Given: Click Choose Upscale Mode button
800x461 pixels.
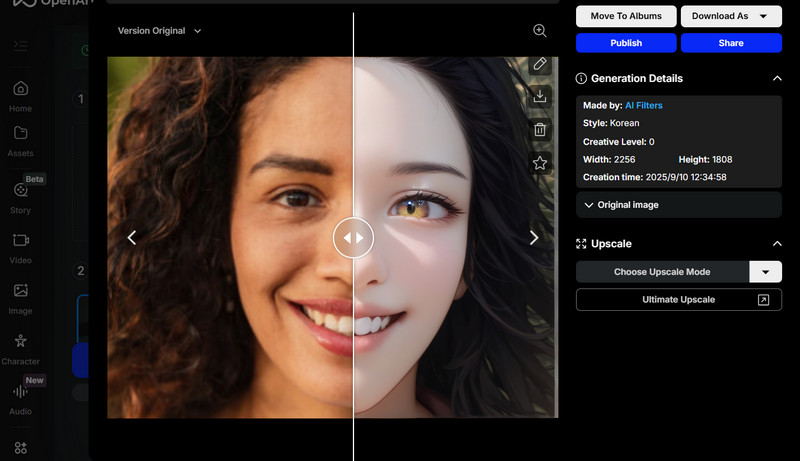Looking at the screenshot, I should tap(662, 272).
